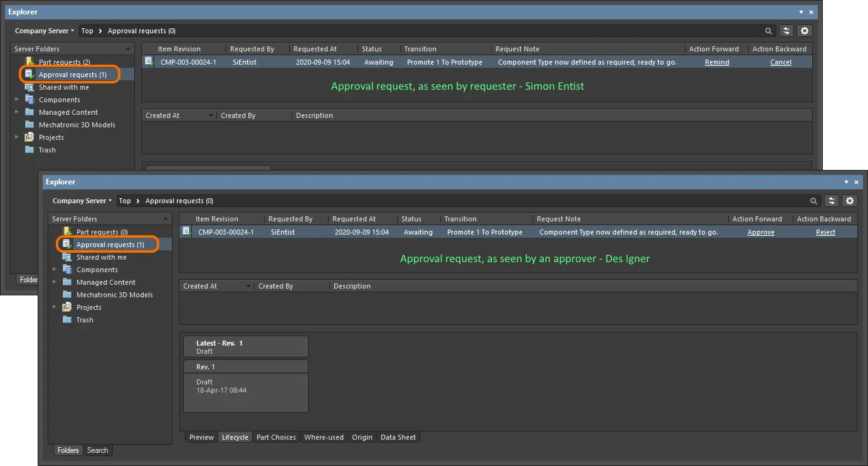Open settings gear in front Explorer window
The image size is (868, 466).
tap(850, 201)
